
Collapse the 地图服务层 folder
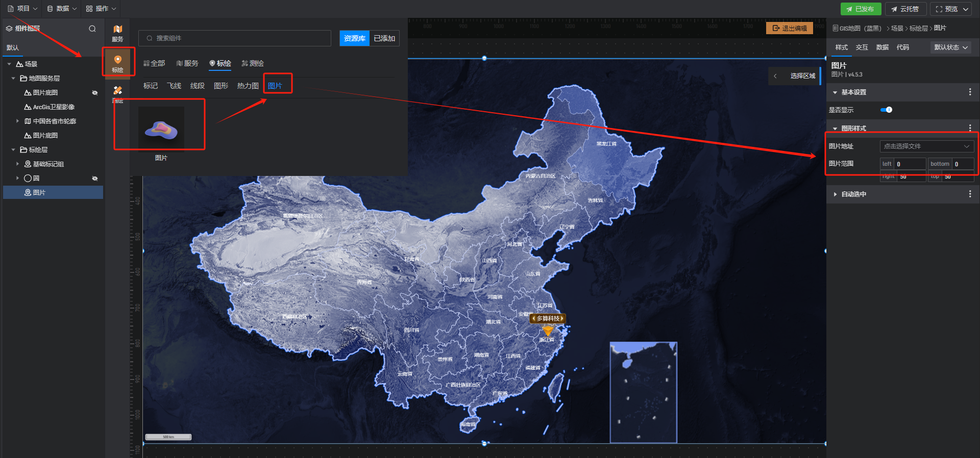pos(13,78)
